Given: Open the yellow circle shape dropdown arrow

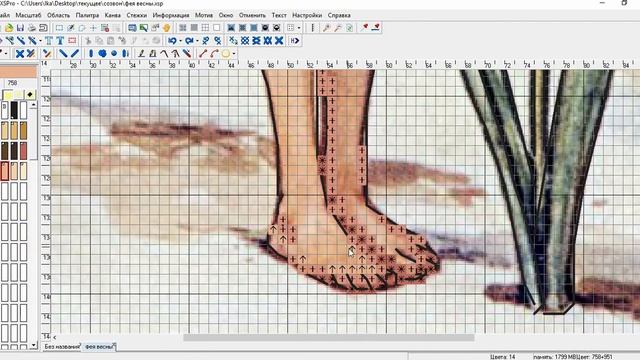Looking at the screenshot, I should click(x=234, y=53).
